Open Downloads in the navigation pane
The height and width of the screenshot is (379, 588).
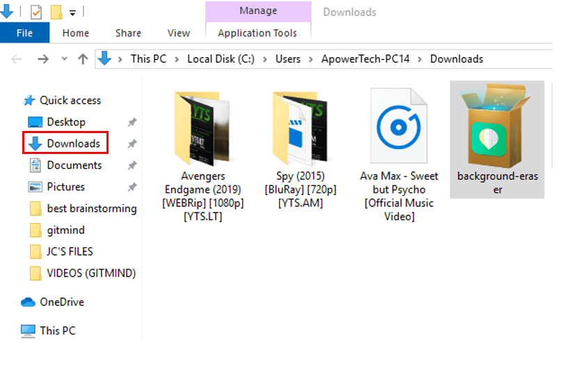point(74,144)
